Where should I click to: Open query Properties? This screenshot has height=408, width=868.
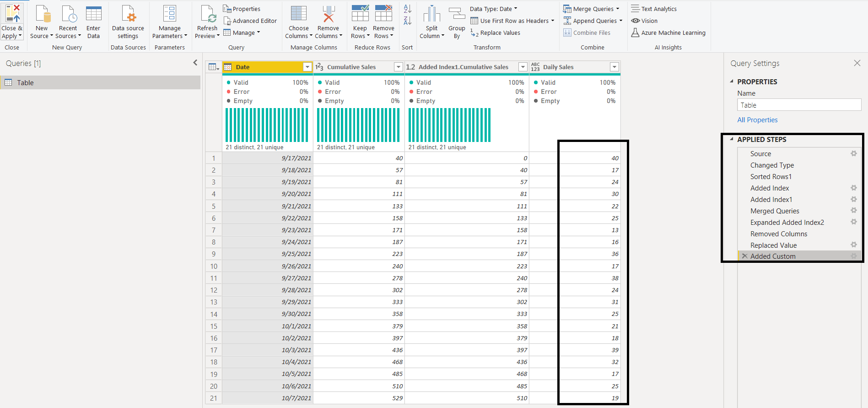pyautogui.click(x=242, y=9)
